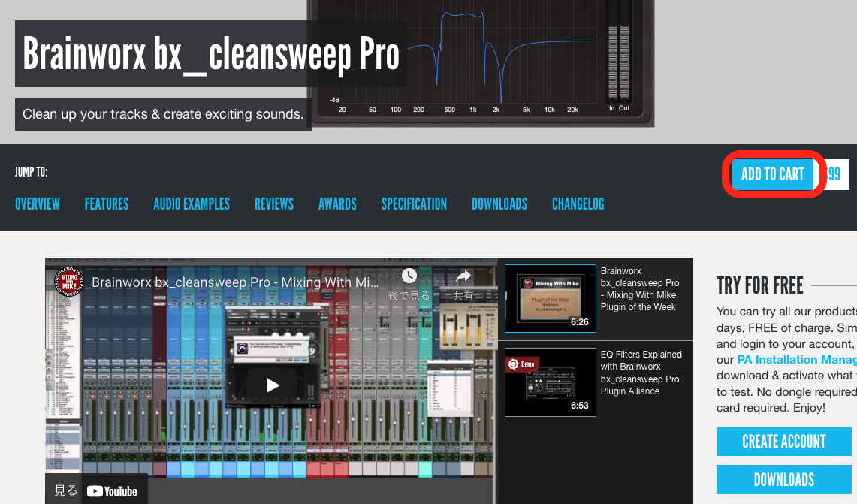Play the YouTube video
The height and width of the screenshot is (504, 857).
272,385
